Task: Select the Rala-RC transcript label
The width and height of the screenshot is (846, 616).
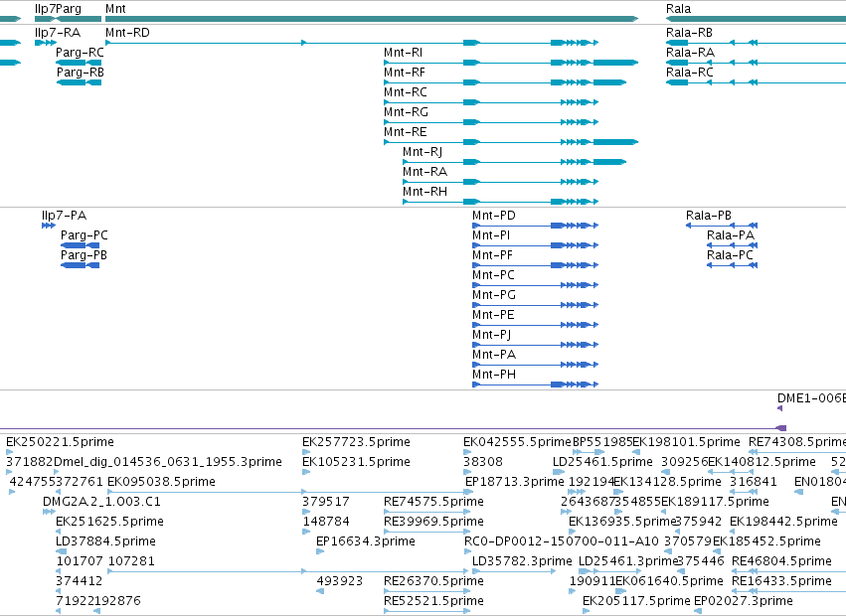Action: pos(690,73)
